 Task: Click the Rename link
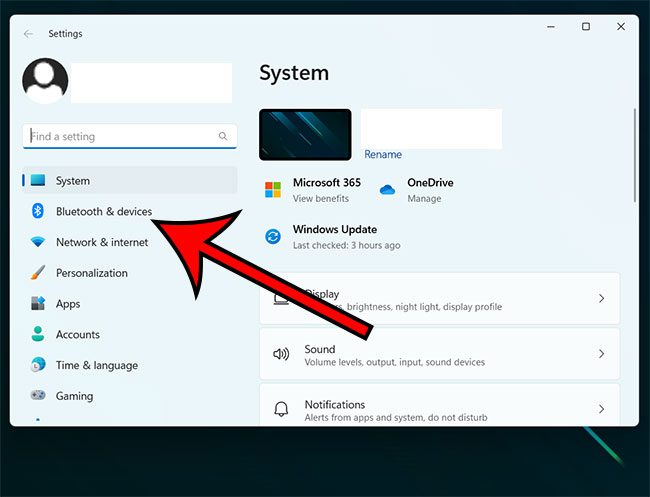click(x=383, y=155)
